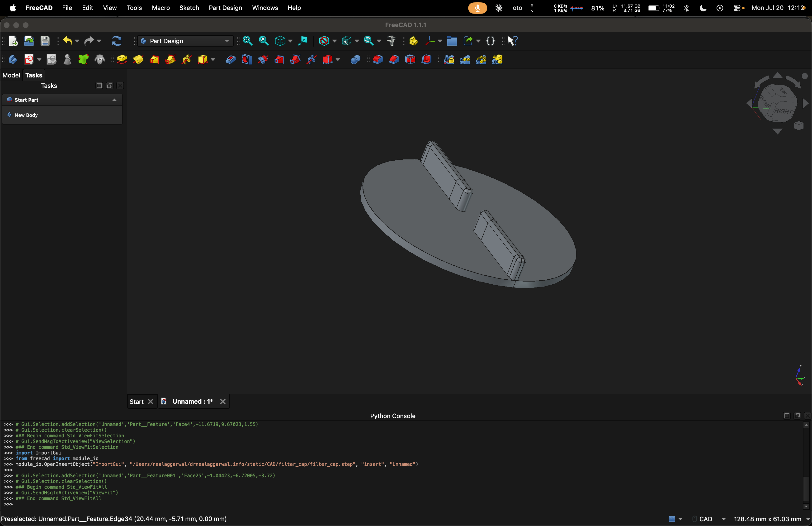Select the Mirror tool
812x526 pixels.
click(x=449, y=60)
